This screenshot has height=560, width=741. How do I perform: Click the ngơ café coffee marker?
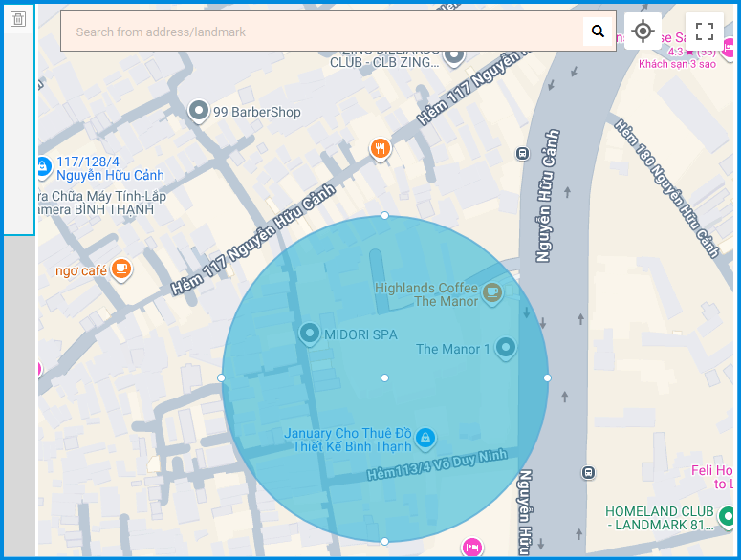click(120, 269)
